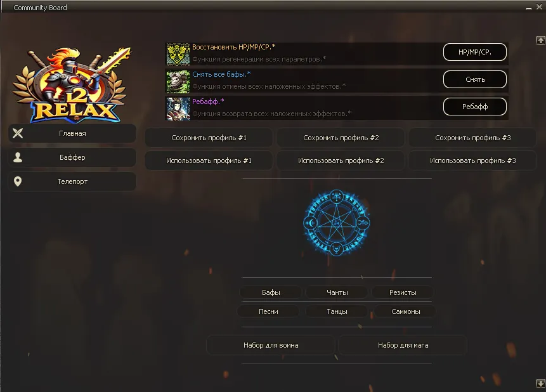This screenshot has width=546, height=392.
Task: Click the map pin icon beside Телепорт
Action: 18,181
